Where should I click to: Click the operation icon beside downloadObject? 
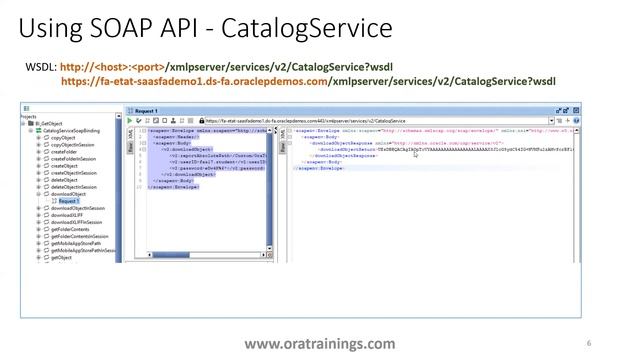click(46, 194)
